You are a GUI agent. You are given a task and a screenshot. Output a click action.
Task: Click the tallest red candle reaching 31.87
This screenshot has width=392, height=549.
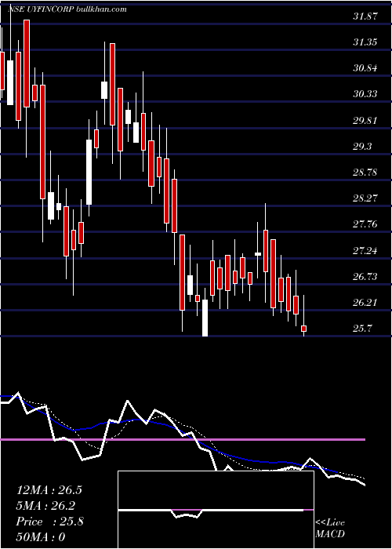pos(27,64)
